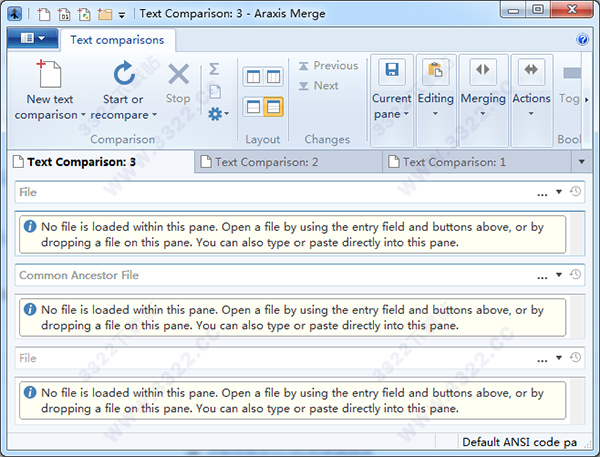Open the Actions menu
The image size is (600, 457).
click(532, 101)
